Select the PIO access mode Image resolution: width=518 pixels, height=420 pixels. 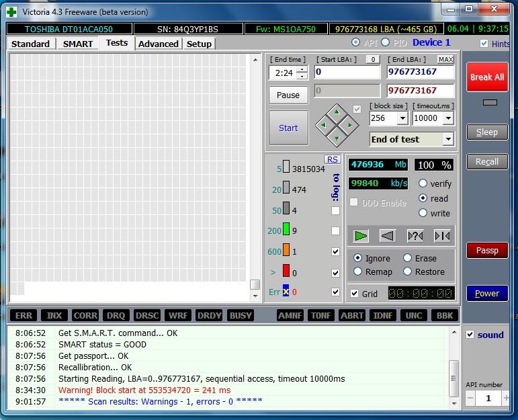pos(385,42)
